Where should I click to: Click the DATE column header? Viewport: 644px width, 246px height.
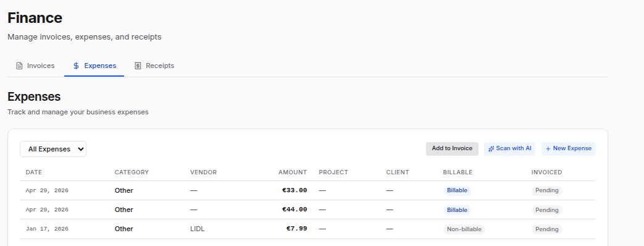click(34, 172)
